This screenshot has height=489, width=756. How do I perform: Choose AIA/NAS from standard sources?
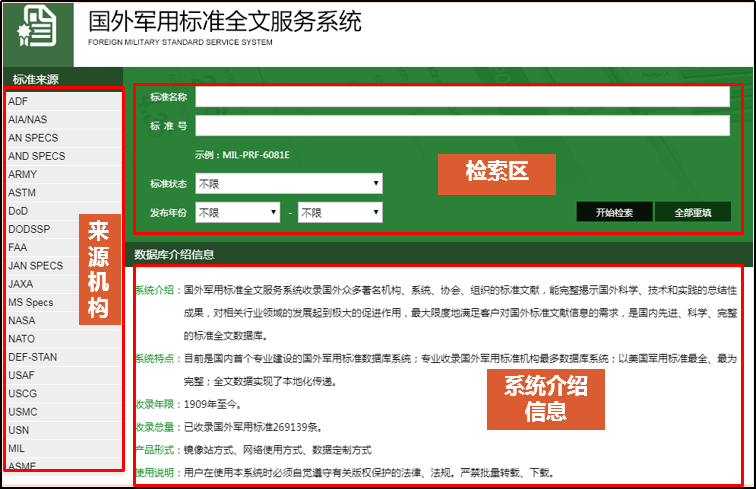[27, 120]
